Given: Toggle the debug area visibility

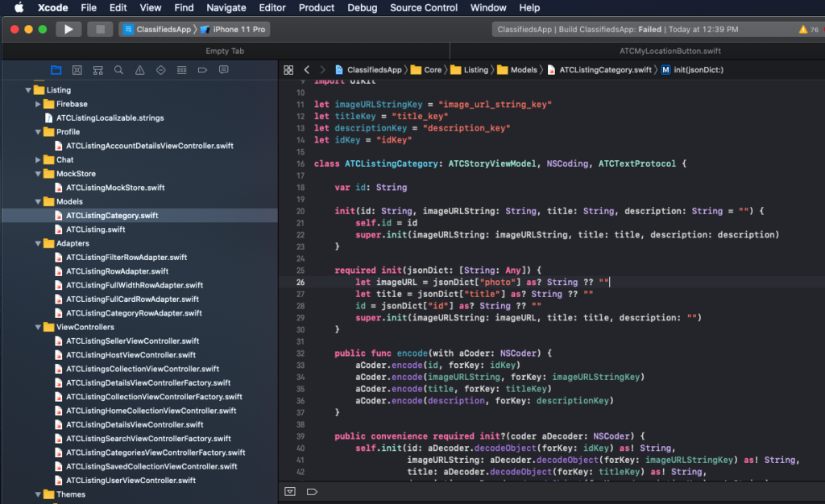Looking at the screenshot, I should click(x=289, y=491).
